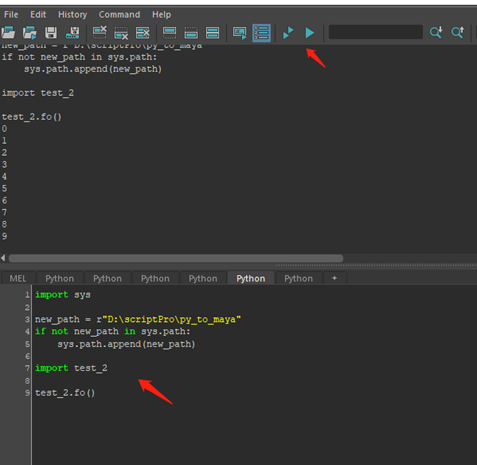
Task: Click Show Both Panes icon
Action: click(x=212, y=33)
